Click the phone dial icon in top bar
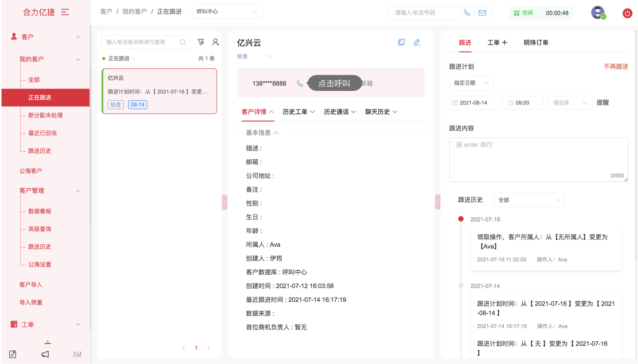This screenshot has height=364, width=638. [x=467, y=13]
